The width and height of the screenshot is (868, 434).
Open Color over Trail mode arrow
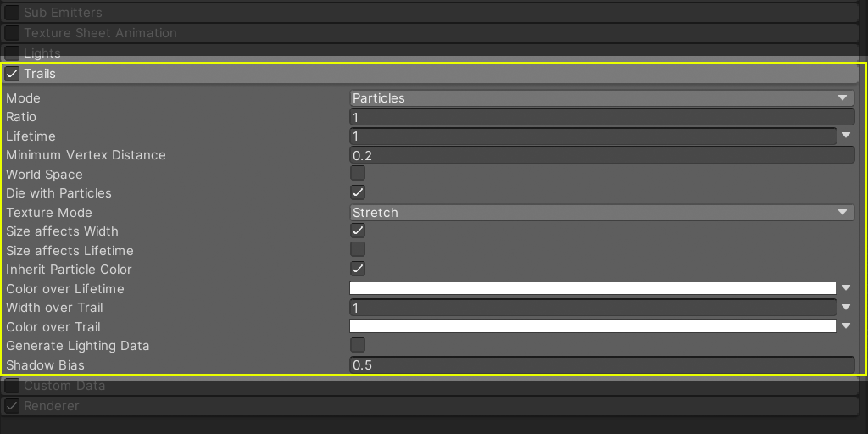846,326
